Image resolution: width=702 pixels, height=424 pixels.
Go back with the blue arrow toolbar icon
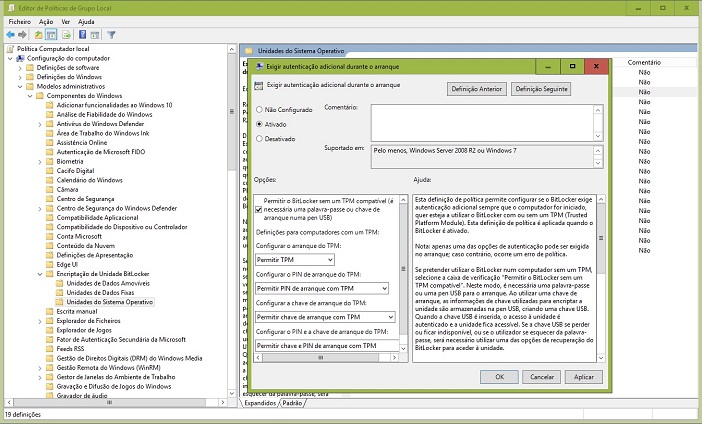[x=10, y=34]
